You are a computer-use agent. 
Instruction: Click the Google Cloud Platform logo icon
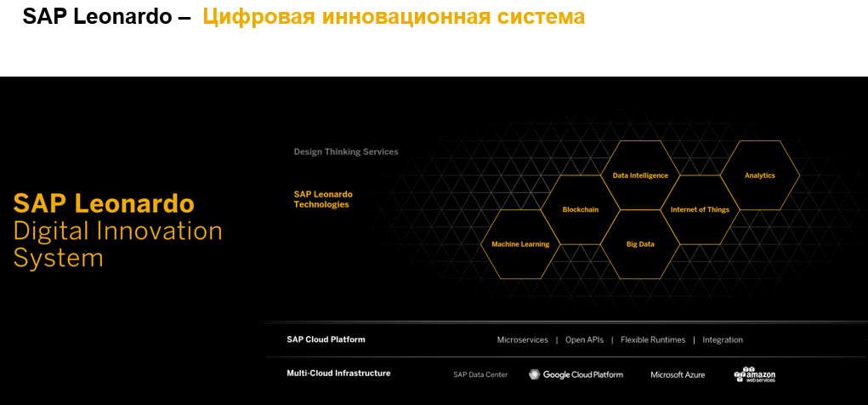[534, 374]
